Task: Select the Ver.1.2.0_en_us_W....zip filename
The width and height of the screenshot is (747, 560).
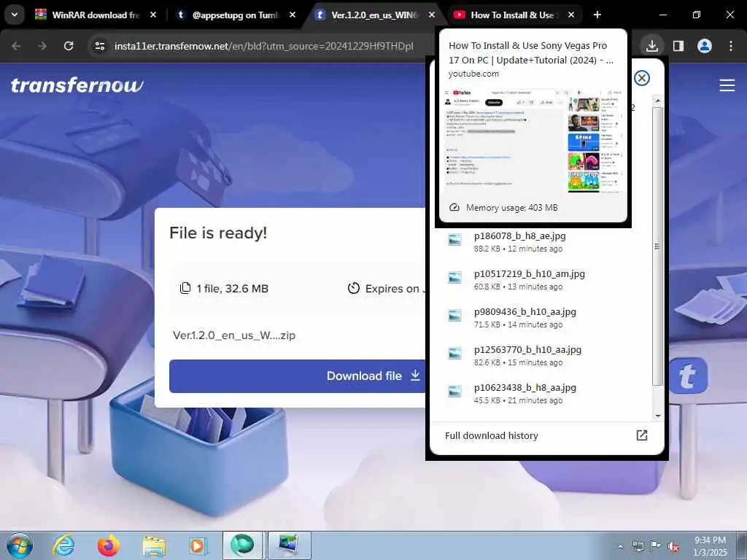Action: pos(234,335)
